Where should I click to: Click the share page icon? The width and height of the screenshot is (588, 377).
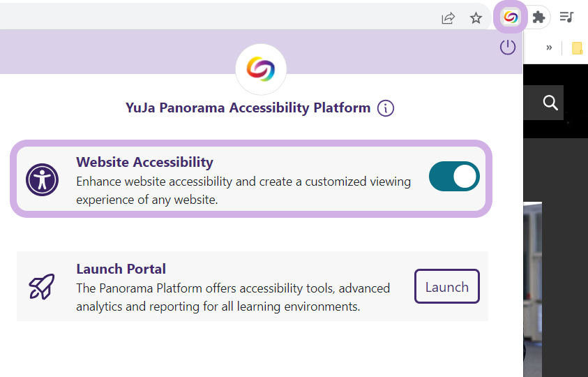click(448, 17)
